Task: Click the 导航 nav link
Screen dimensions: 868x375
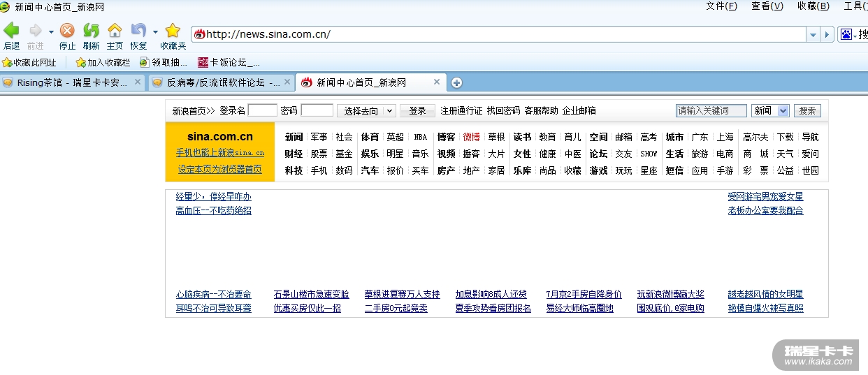Action: point(810,137)
